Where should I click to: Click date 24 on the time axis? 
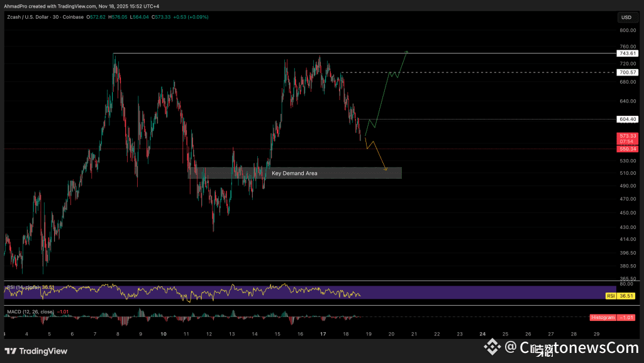point(482,334)
